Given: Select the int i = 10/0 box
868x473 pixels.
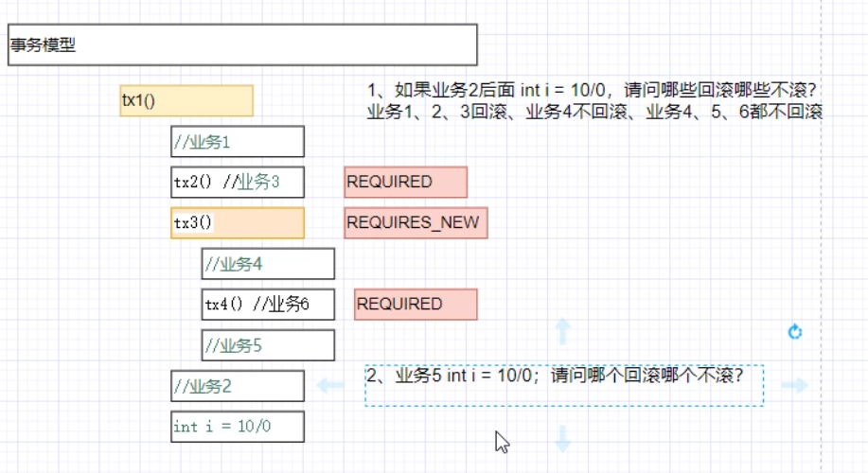Looking at the screenshot, I should click(238, 427).
